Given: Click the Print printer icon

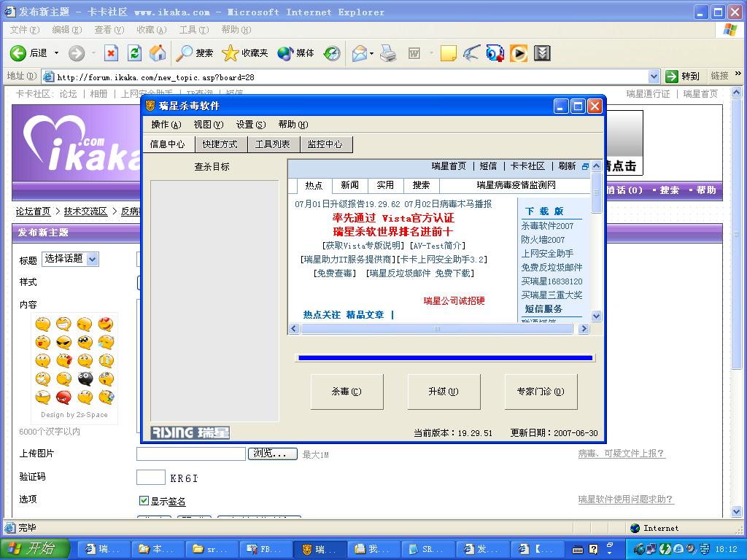Looking at the screenshot, I should 388,52.
